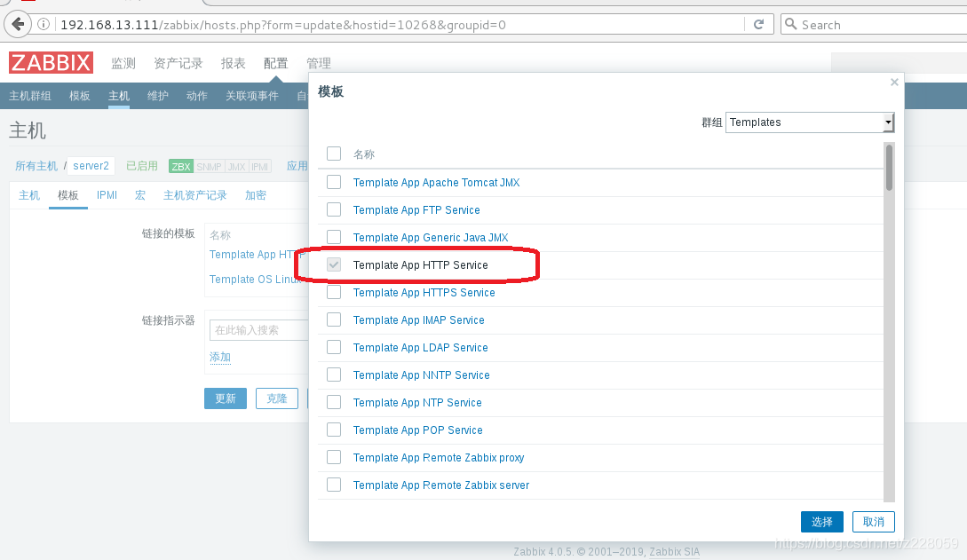Click the 选择 button in dialog
Viewport: 967px width, 560px height.
[822, 522]
